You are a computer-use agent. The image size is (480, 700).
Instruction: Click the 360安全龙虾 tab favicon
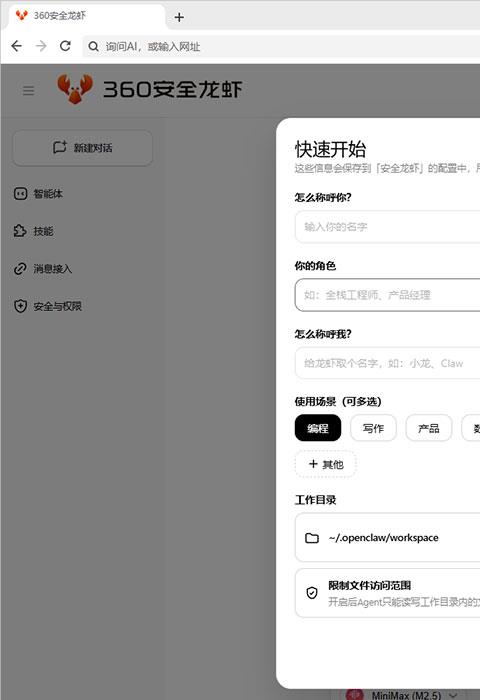pos(21,15)
